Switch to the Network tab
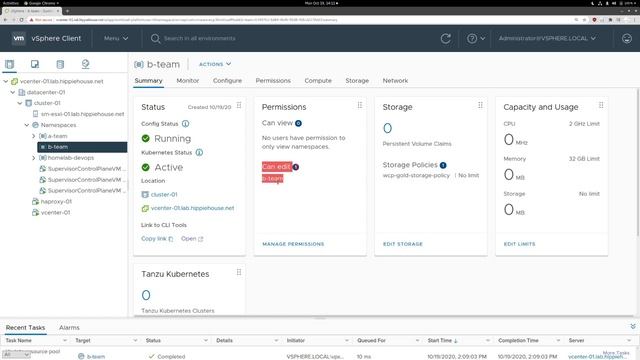Viewport: 640px width, 360px height. [395, 81]
